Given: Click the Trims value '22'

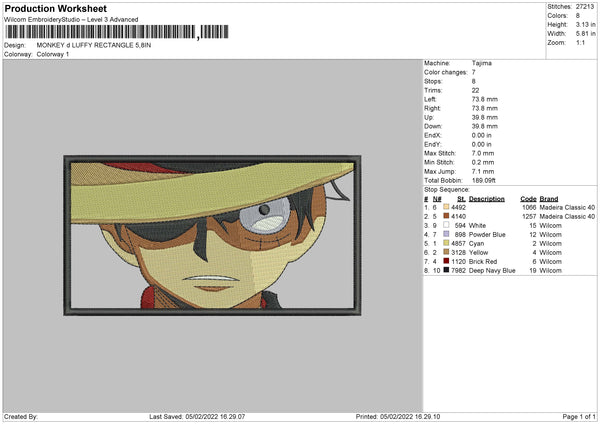Looking at the screenshot, I should point(475,90).
